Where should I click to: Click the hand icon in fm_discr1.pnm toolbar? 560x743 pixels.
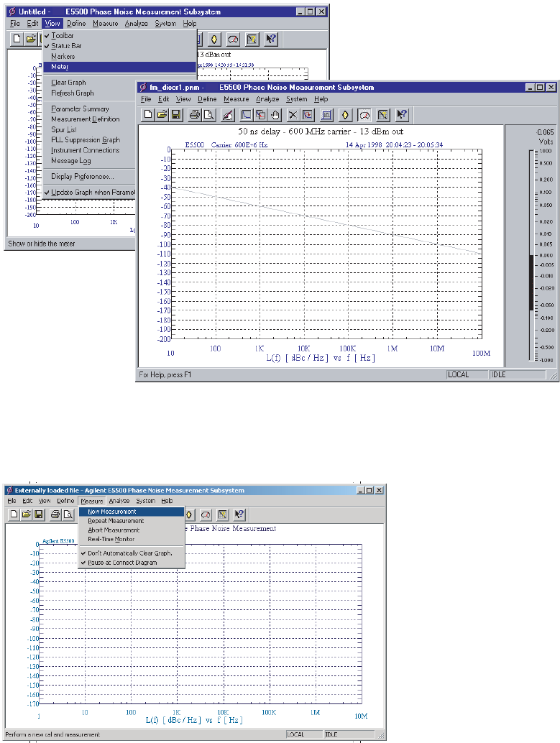click(x=274, y=114)
